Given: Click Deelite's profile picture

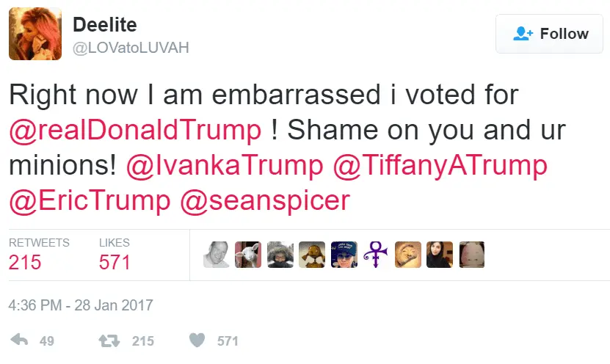Looking at the screenshot, I should click(x=35, y=34).
